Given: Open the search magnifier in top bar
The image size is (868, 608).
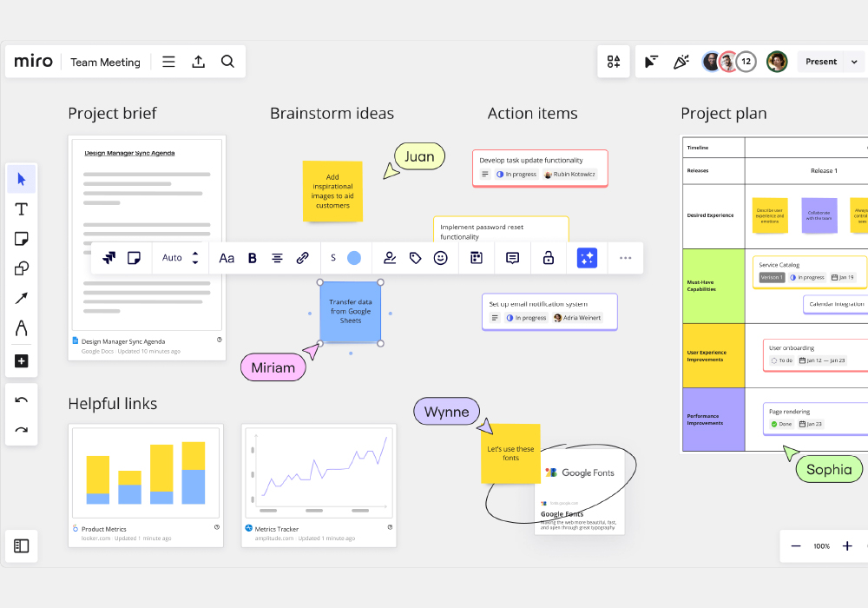Looking at the screenshot, I should [x=227, y=62].
